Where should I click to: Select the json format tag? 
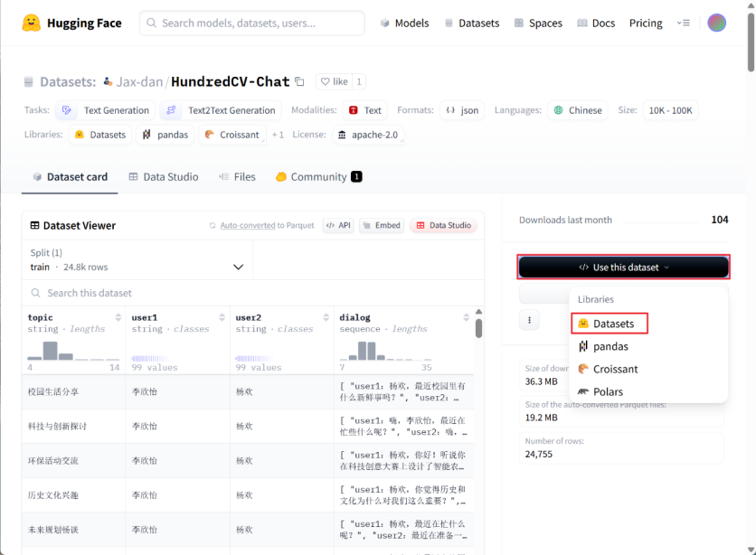462,110
